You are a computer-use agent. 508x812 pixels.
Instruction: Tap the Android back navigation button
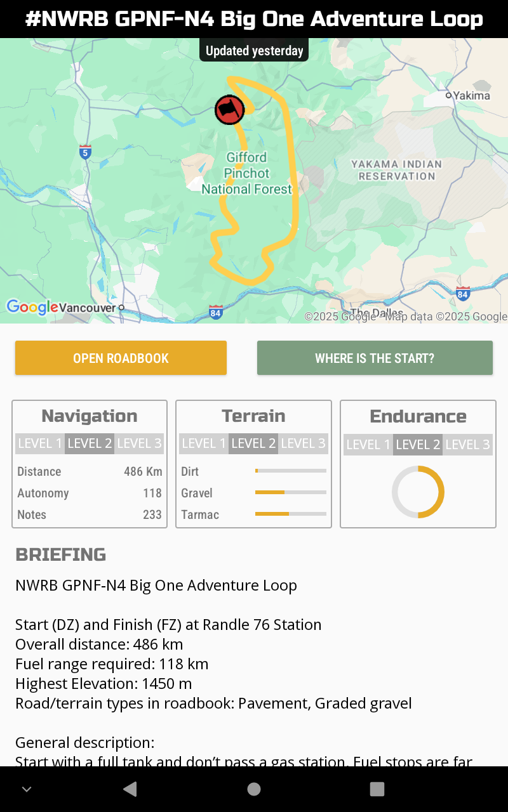coord(130,789)
